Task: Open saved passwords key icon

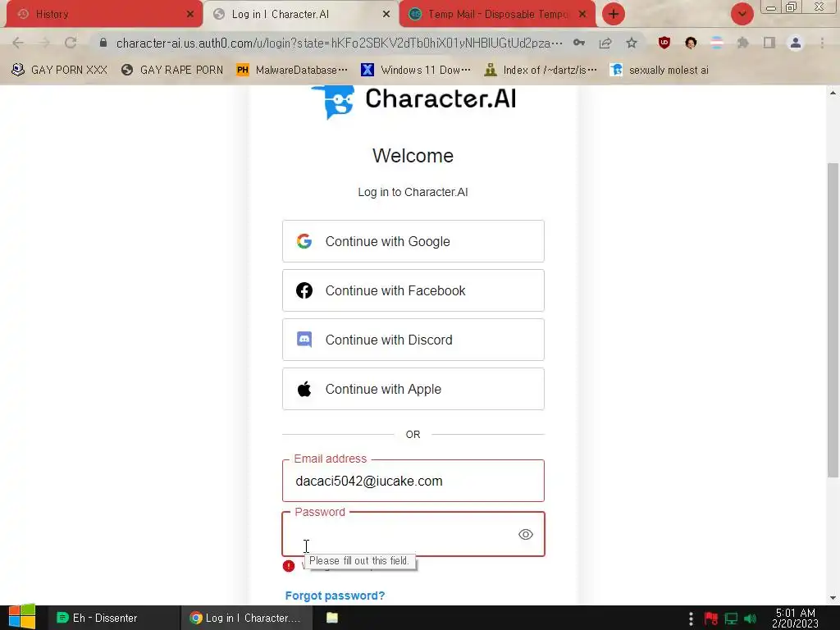Action: click(x=579, y=43)
